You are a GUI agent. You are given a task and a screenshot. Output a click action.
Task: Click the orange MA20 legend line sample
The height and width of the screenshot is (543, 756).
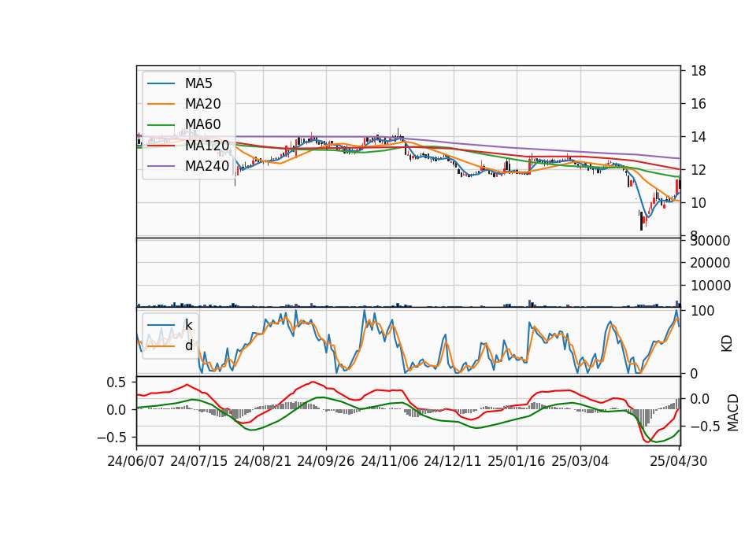point(161,104)
